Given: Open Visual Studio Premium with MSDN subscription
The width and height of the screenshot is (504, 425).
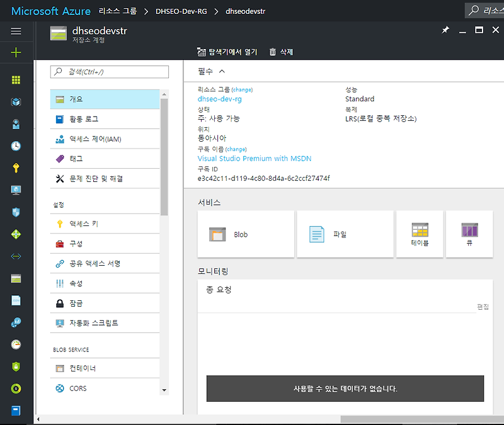Looking at the screenshot, I should [255, 159].
